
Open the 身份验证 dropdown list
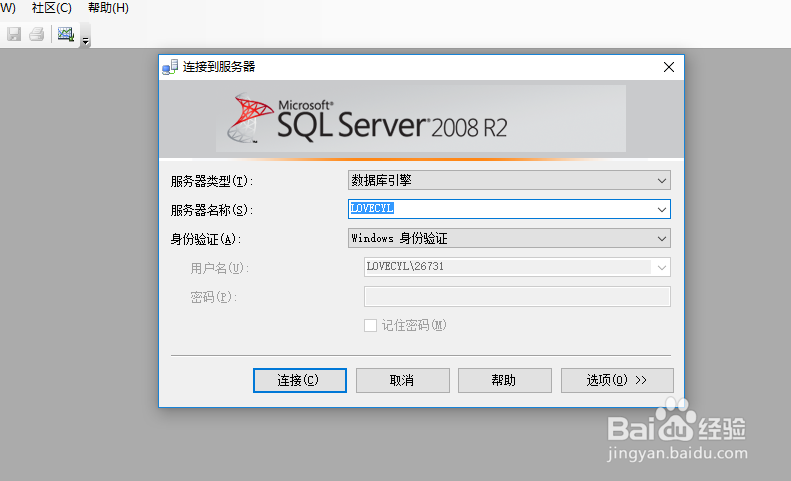click(509, 238)
